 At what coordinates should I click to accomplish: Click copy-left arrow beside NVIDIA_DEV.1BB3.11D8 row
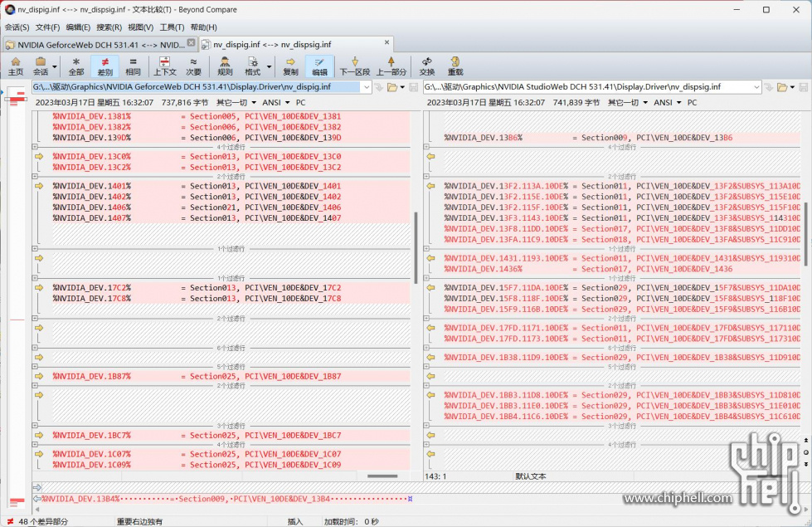[430, 395]
